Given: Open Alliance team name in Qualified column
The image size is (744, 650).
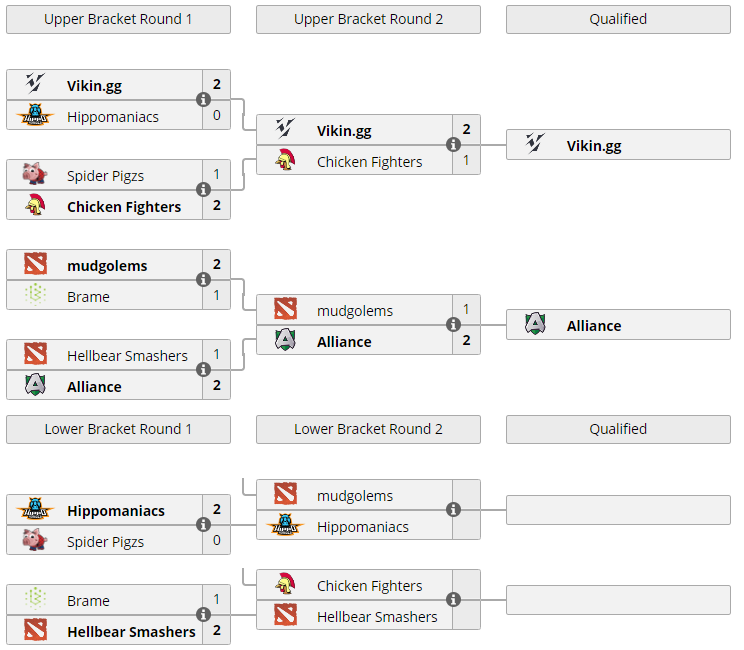Looking at the screenshot, I should [594, 326].
